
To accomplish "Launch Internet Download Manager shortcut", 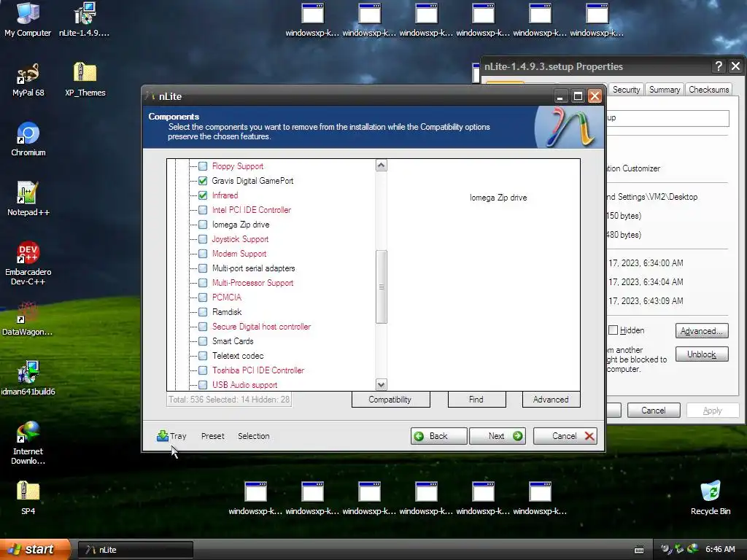I will pyautogui.click(x=28, y=443).
